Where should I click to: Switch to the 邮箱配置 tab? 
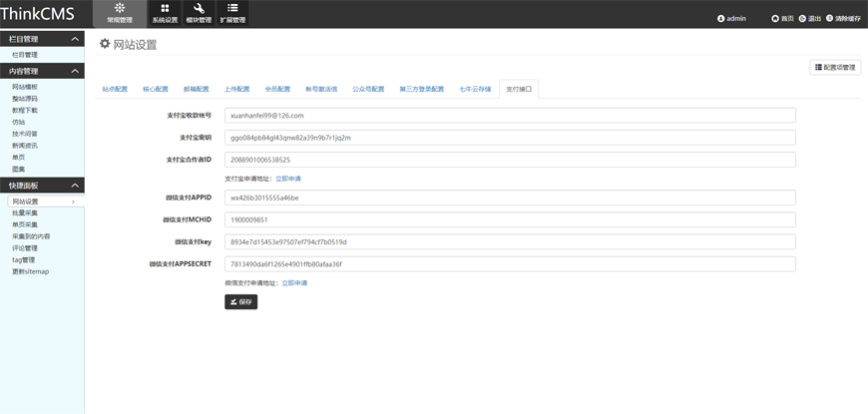[197, 89]
